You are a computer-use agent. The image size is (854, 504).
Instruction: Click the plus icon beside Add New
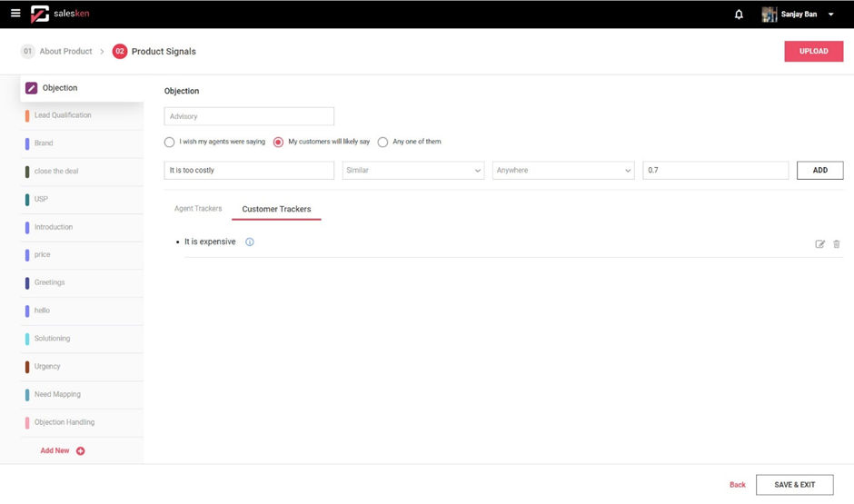(x=81, y=450)
